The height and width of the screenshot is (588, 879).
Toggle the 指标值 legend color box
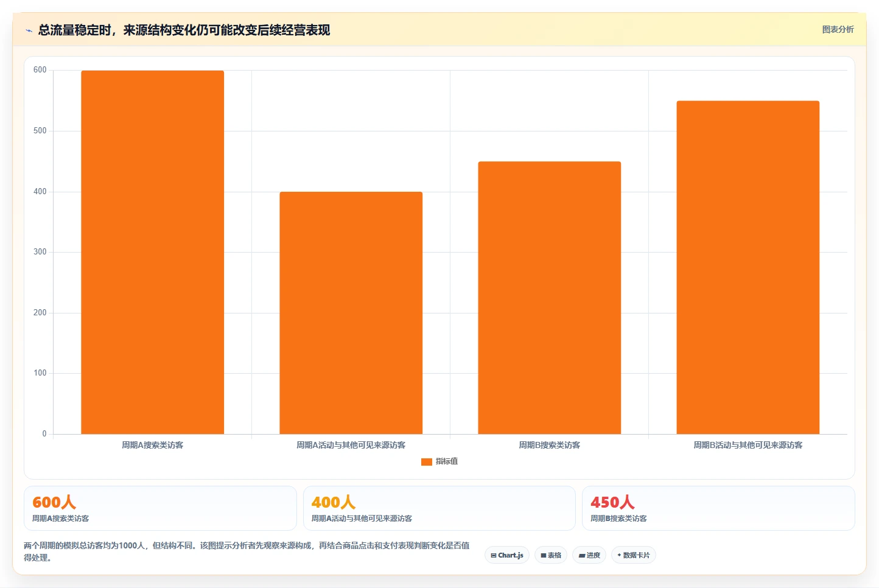[427, 462]
